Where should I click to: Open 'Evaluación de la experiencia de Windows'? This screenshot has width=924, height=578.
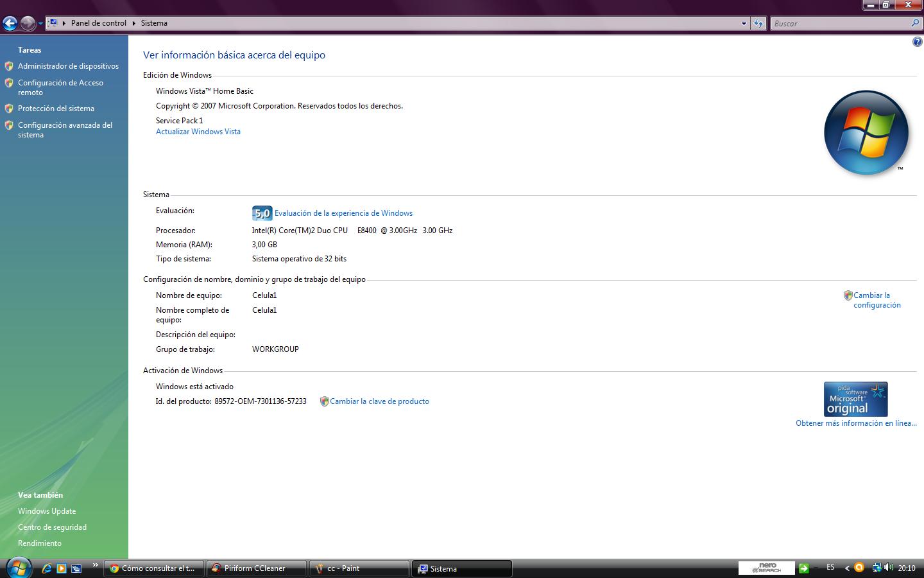(x=343, y=213)
